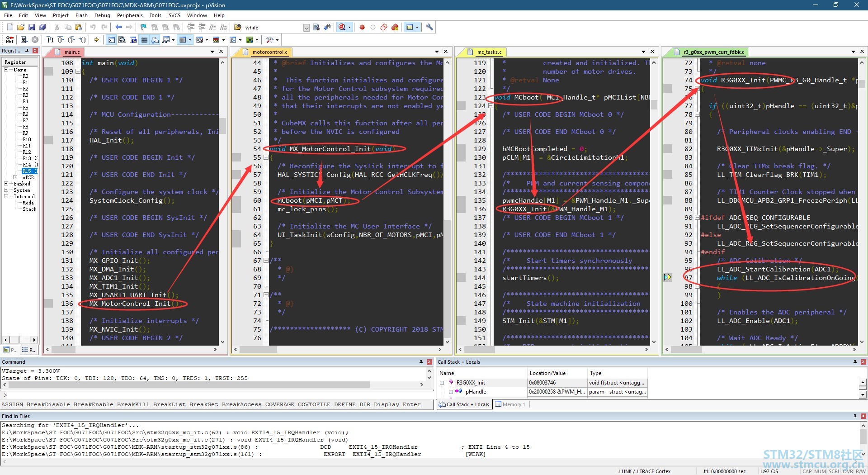Expand the pHandle entry in Call Stack
The image size is (868, 475).
[x=451, y=392]
